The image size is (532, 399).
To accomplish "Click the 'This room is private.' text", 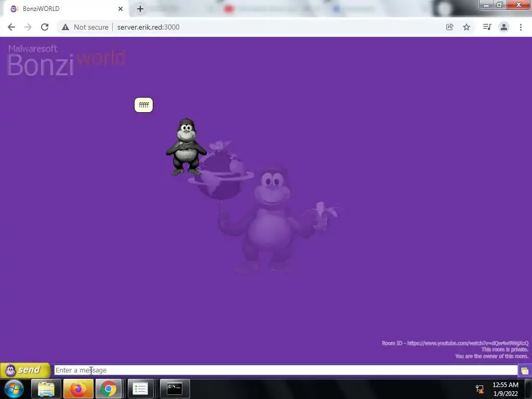I will click(x=504, y=350).
